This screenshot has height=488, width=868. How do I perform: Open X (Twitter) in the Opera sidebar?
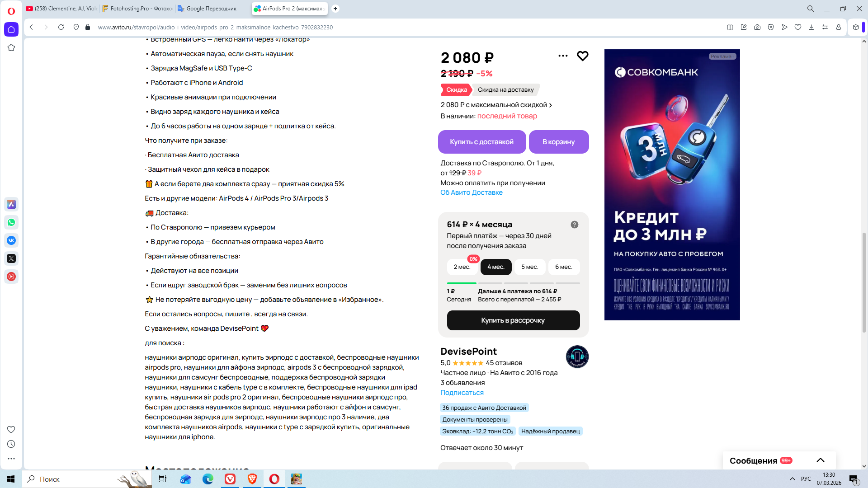(x=11, y=258)
